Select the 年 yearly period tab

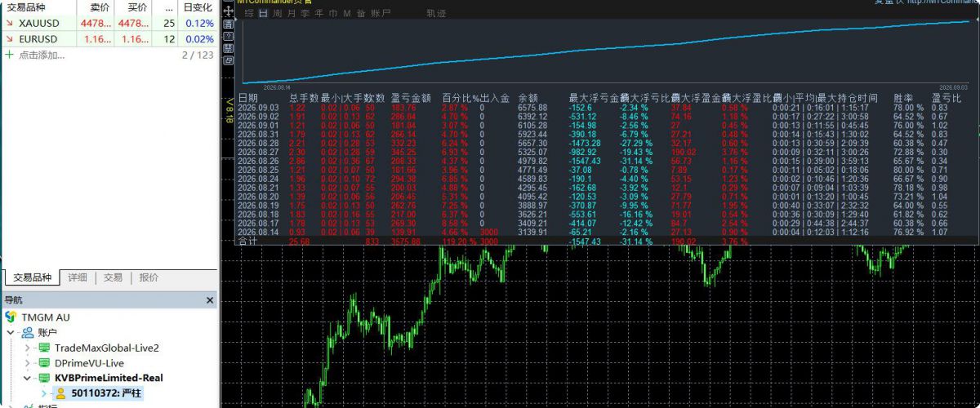pyautogui.click(x=319, y=14)
